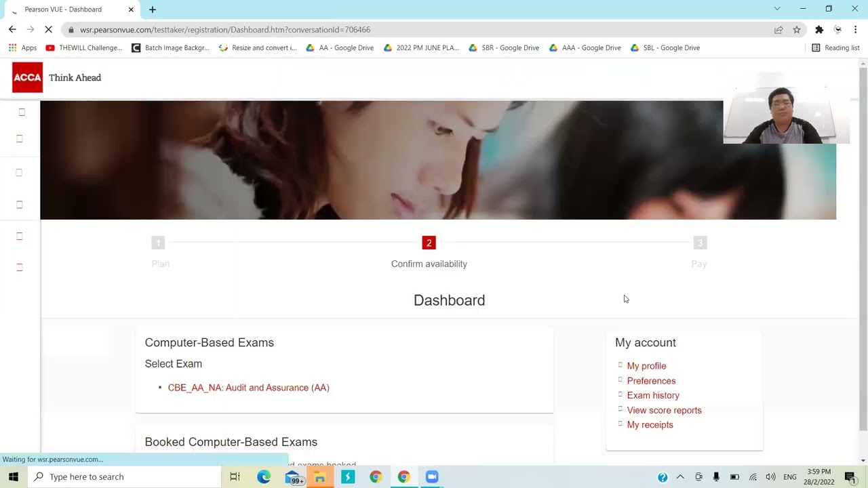Switch the ENG input language
Image resolution: width=868 pixels, height=488 pixels.
[x=790, y=477]
